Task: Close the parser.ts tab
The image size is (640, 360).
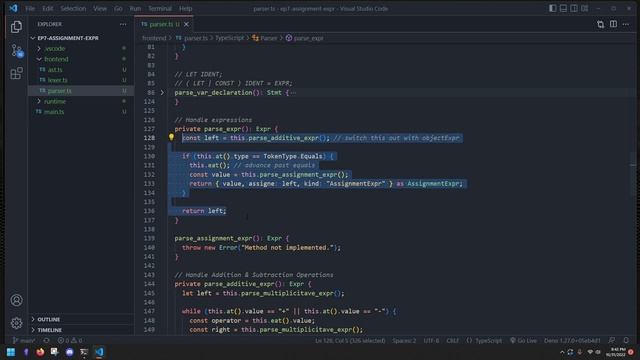Action: coord(186,24)
